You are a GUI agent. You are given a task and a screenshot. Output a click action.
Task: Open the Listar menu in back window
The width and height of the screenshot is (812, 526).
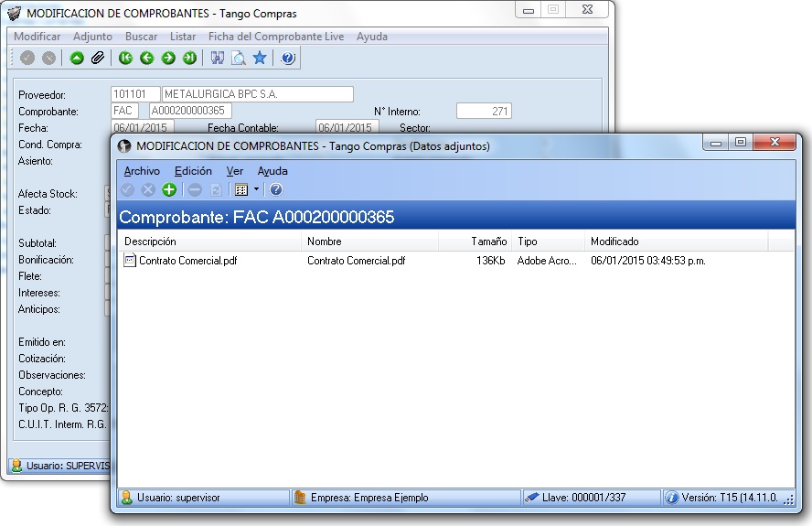[183, 37]
